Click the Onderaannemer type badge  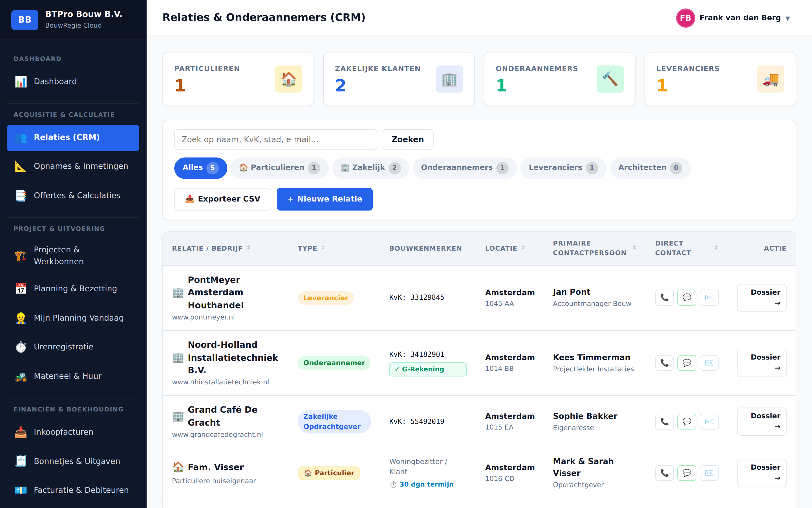point(334,363)
